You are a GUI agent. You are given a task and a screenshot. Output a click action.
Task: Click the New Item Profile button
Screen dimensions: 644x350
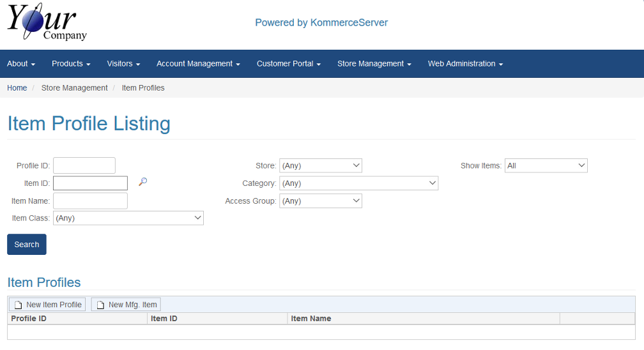pyautogui.click(x=47, y=305)
